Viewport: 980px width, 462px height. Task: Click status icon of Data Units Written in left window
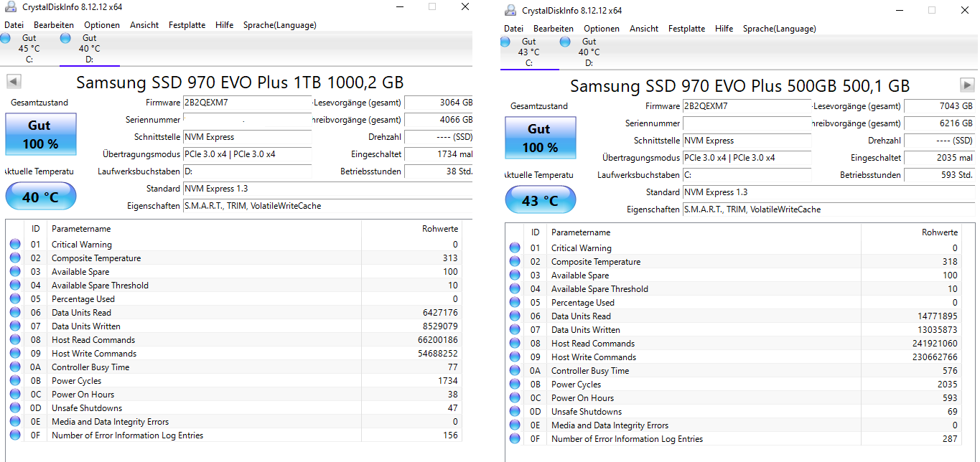pos(15,326)
